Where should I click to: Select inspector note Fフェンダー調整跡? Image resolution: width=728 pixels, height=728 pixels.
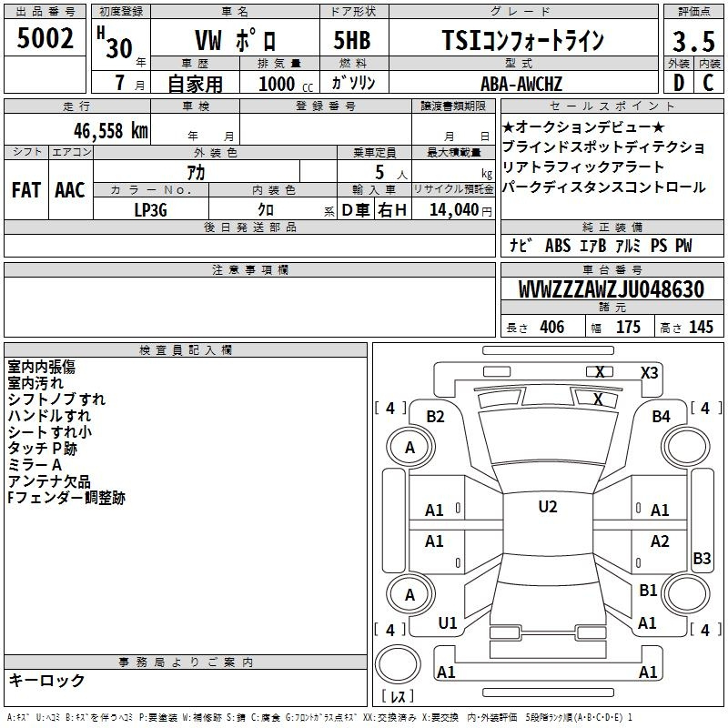tap(66, 498)
